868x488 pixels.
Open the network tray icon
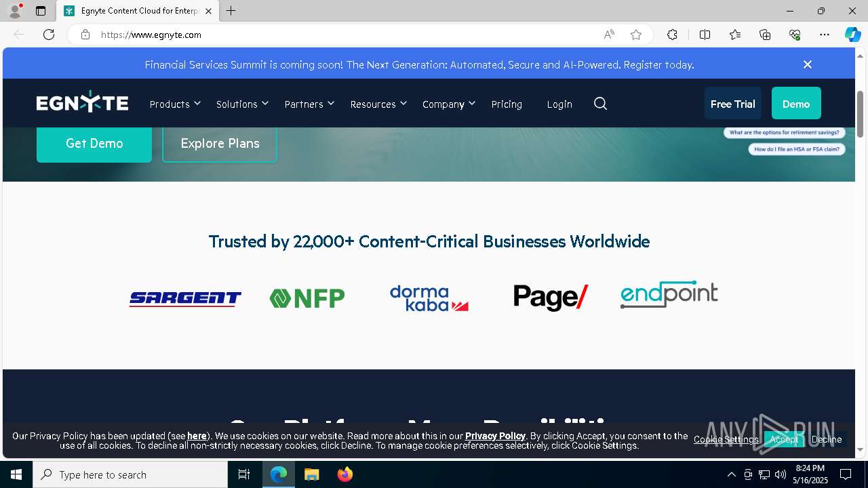click(x=764, y=474)
